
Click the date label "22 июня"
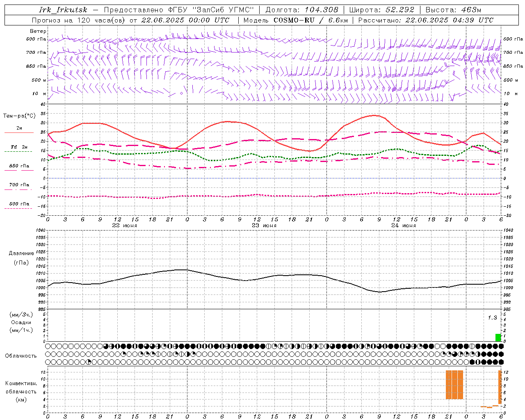[125, 226]
